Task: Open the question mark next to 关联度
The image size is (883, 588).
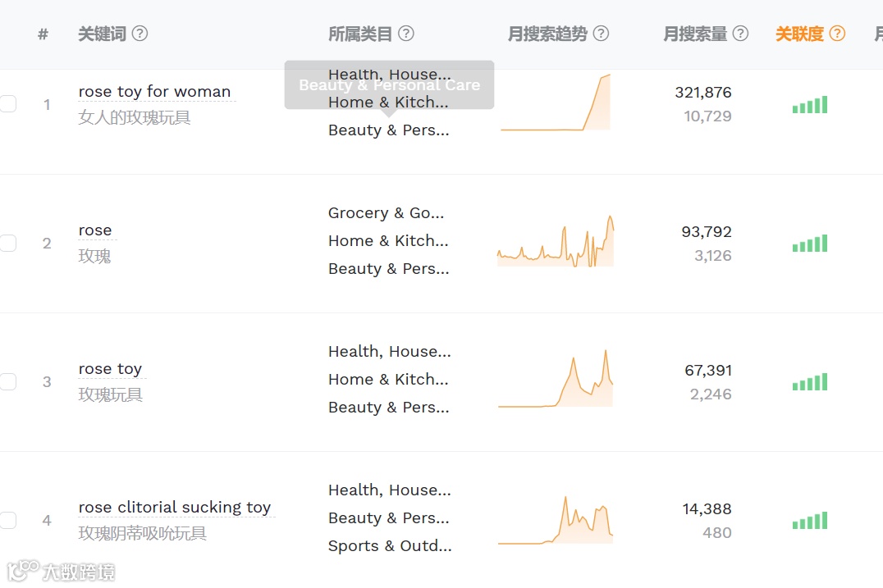Action: [x=839, y=34]
